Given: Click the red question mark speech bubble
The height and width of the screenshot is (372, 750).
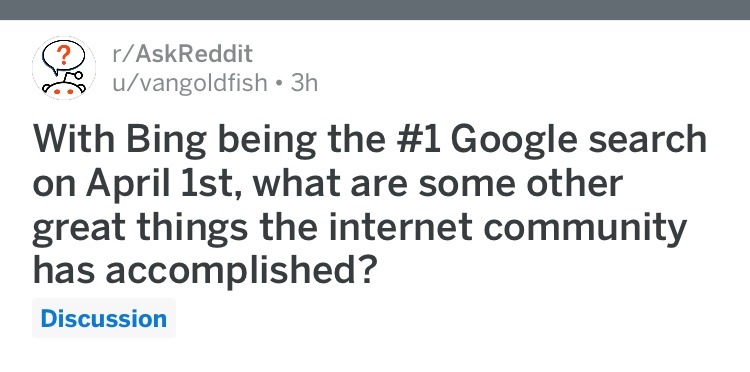Looking at the screenshot, I should [x=63, y=57].
